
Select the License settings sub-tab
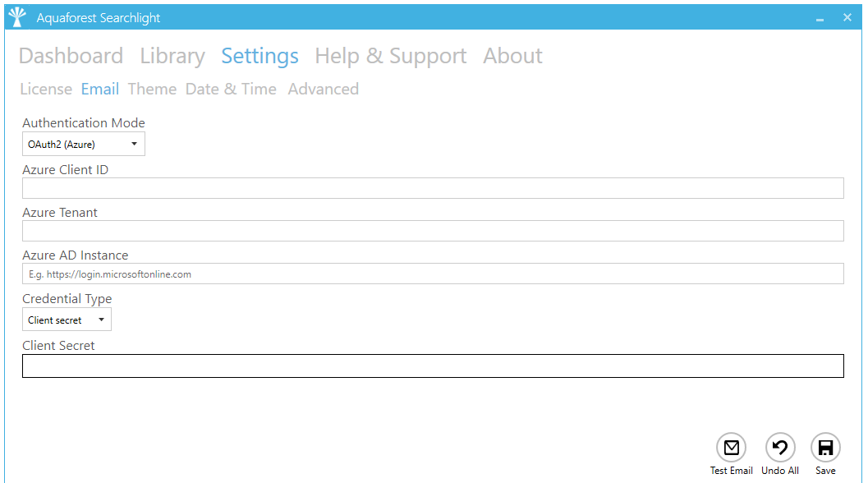[x=46, y=89]
